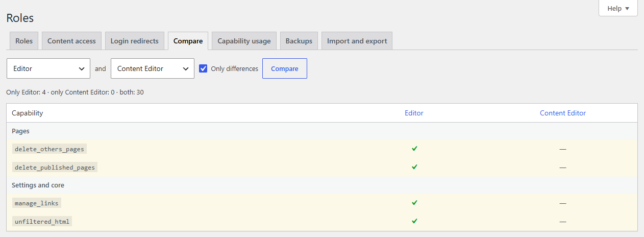The image size is (644, 237).
Task: Select the Import and export tab
Action: pos(357,41)
